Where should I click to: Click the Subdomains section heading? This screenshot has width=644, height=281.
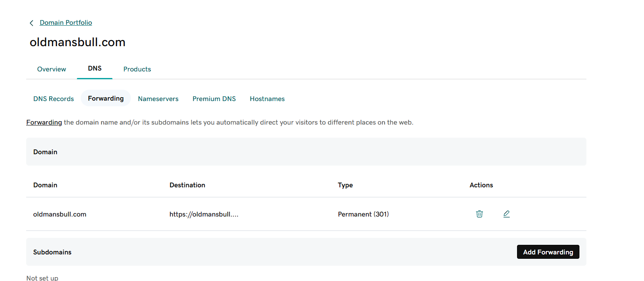[52, 252]
